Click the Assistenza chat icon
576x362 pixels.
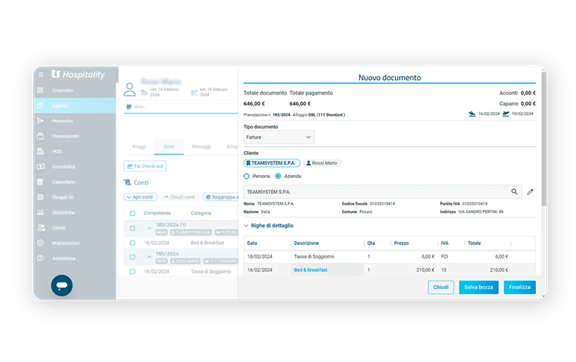tap(40, 258)
